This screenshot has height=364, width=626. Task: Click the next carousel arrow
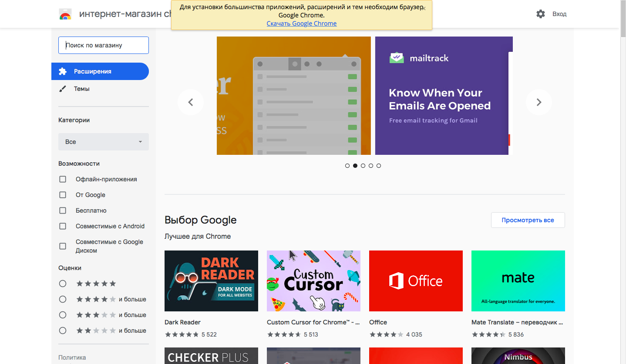click(539, 102)
